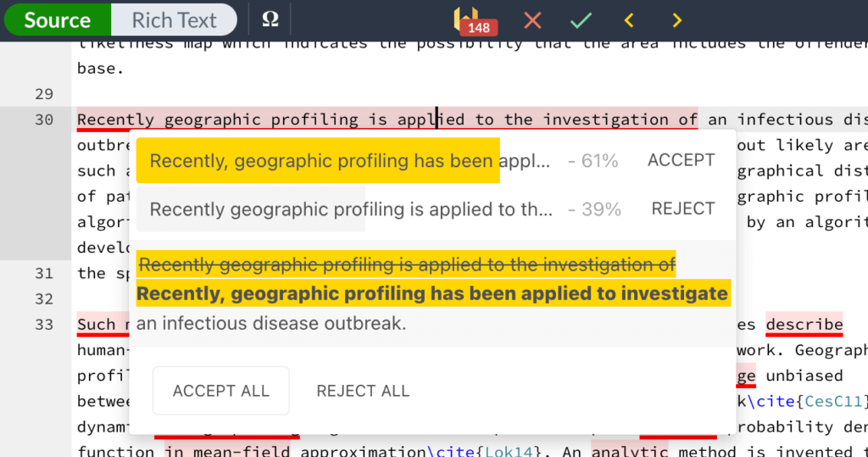
Task: Click line number 31 in the gutter
Action: point(44,274)
